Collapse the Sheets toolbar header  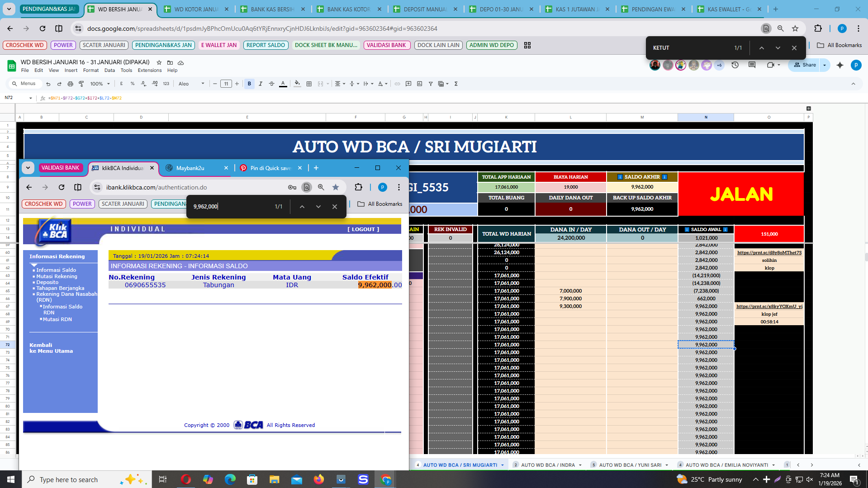[x=854, y=84]
